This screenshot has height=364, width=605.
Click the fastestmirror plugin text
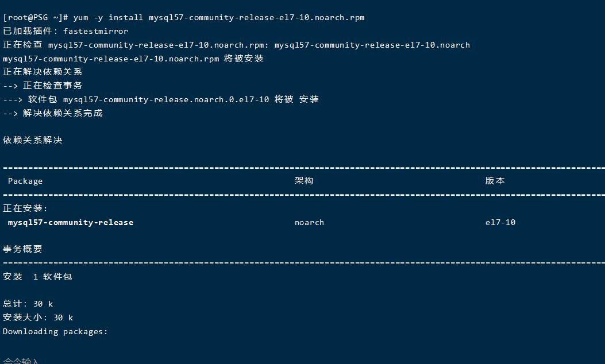point(96,31)
